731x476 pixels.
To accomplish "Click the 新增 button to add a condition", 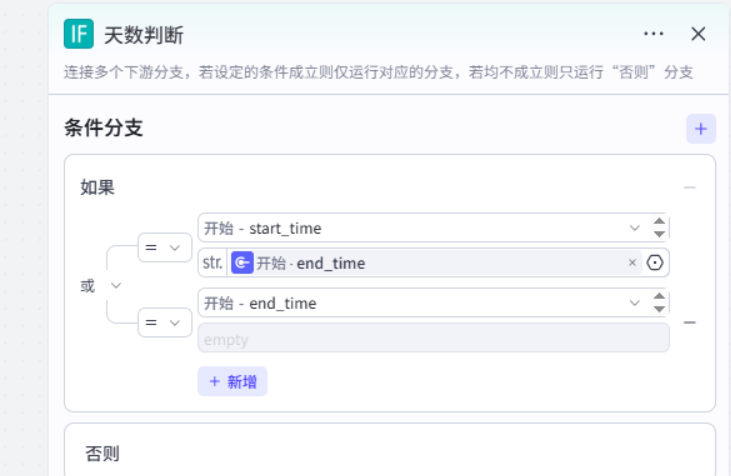I will point(232,381).
